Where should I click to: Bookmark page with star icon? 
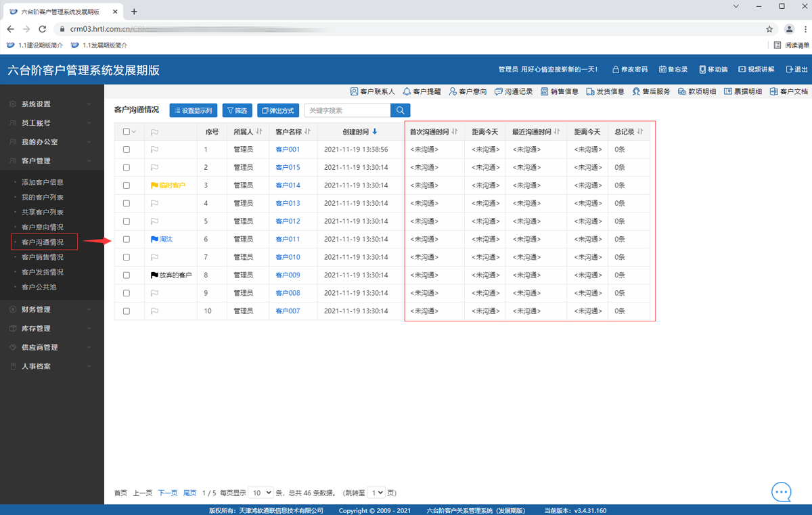tap(769, 29)
